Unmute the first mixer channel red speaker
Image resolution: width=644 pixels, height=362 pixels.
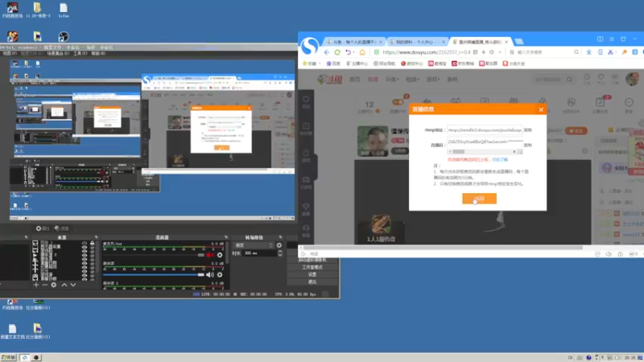coord(210,255)
